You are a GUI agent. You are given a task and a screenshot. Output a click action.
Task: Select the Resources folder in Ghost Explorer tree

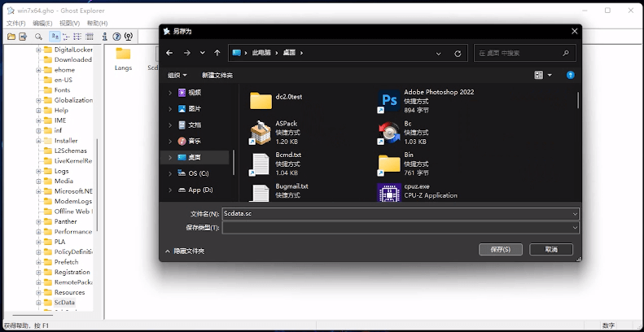tap(69, 292)
